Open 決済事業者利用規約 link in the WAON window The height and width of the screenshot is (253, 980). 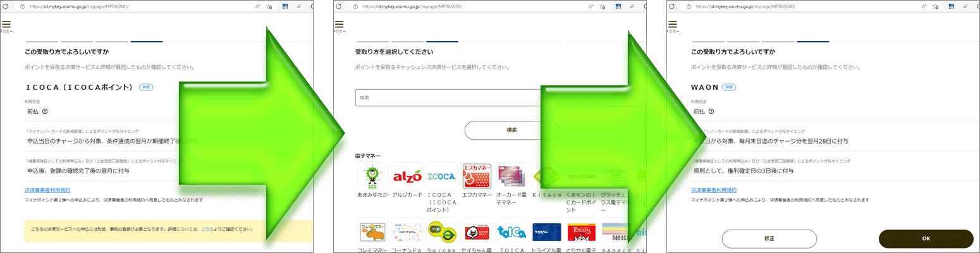[x=714, y=190]
